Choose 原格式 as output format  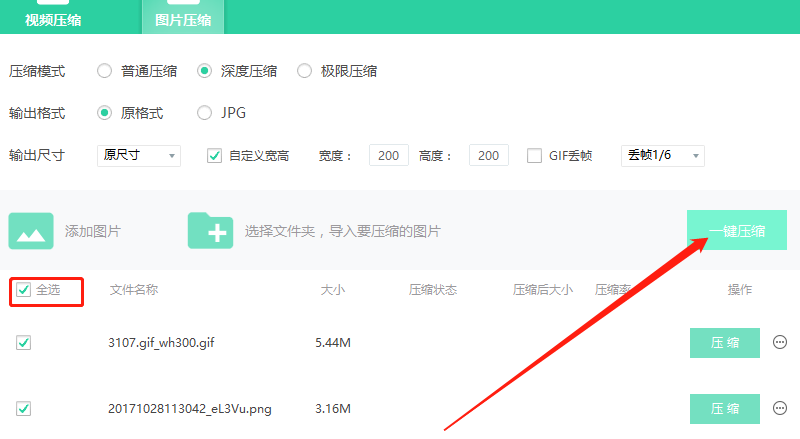pos(105,113)
